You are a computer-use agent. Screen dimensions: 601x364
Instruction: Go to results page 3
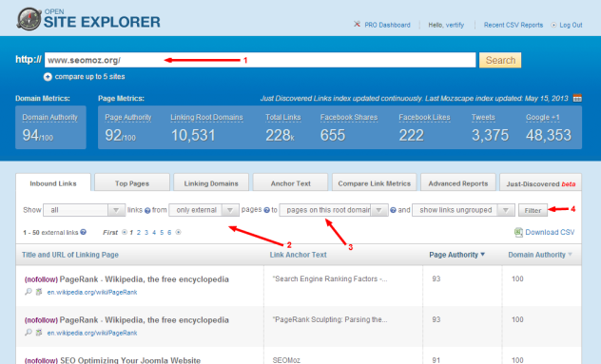pos(146,232)
